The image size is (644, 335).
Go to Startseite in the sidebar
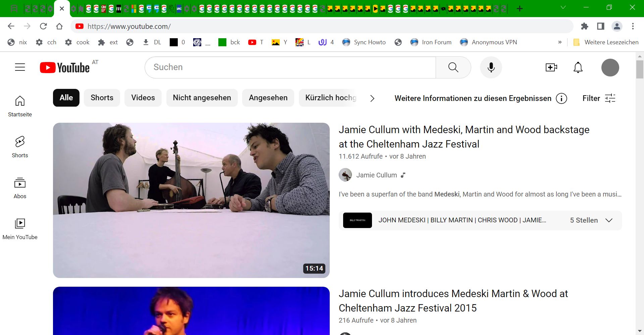pyautogui.click(x=20, y=106)
